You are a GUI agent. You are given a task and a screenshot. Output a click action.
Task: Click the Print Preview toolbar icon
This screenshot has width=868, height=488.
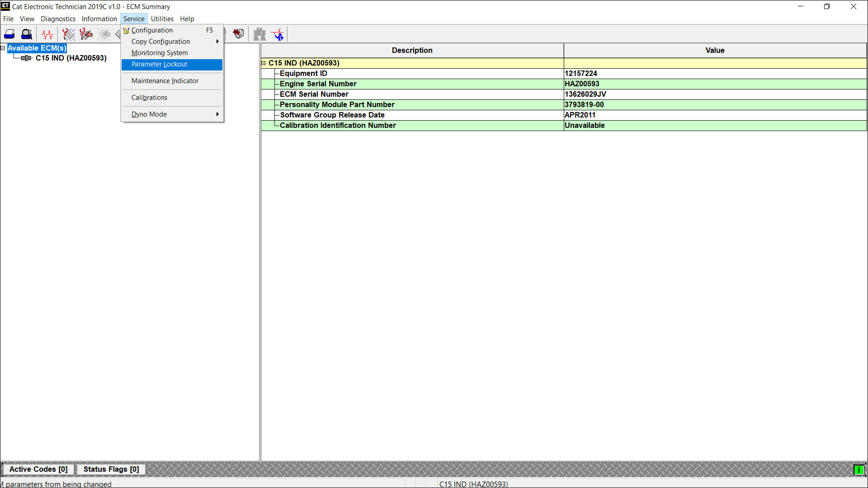coord(27,34)
